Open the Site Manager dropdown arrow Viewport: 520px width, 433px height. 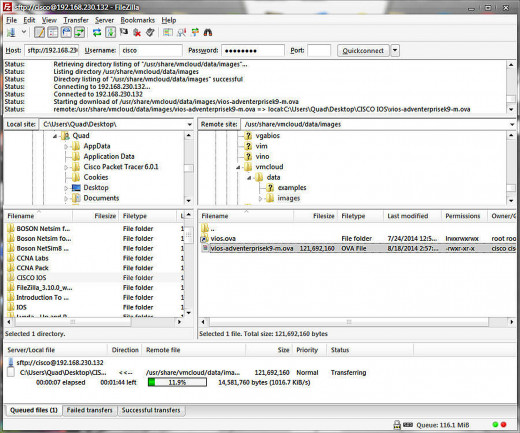(x=24, y=32)
